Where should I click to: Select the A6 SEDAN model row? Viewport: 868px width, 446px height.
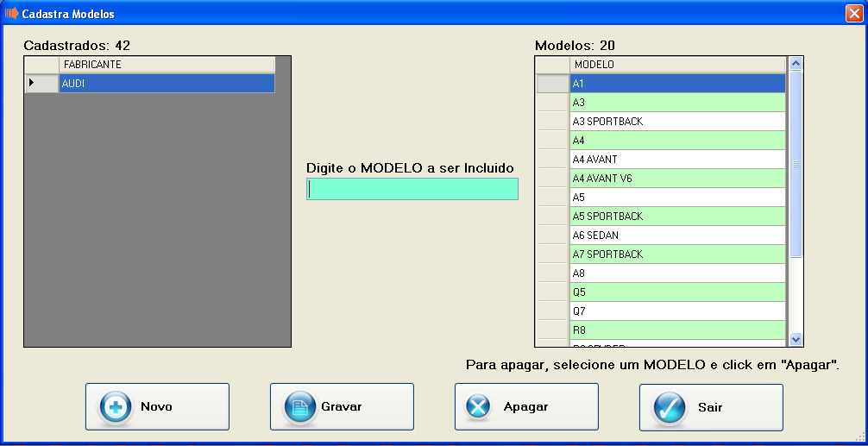tap(677, 236)
